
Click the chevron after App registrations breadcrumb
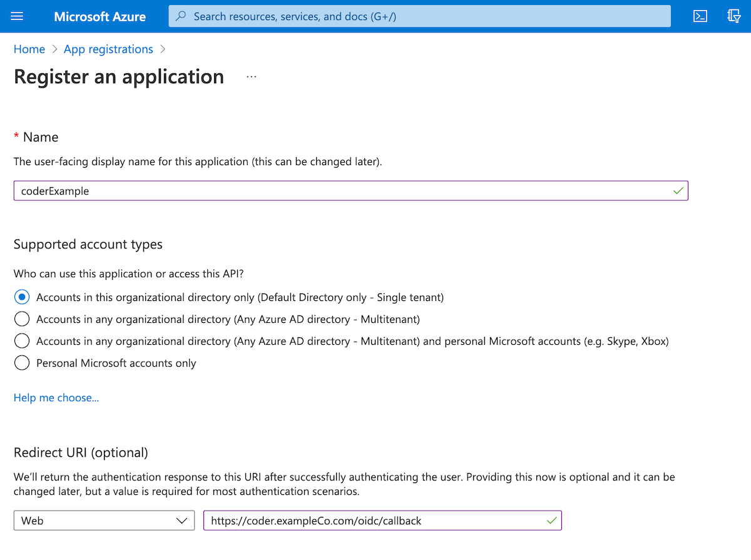click(163, 49)
